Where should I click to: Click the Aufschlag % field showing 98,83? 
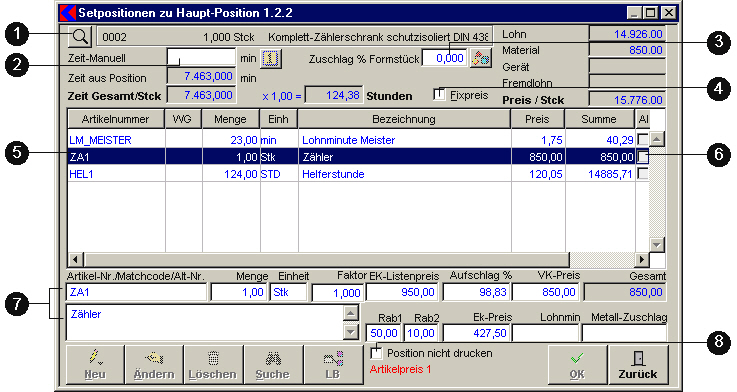click(477, 292)
